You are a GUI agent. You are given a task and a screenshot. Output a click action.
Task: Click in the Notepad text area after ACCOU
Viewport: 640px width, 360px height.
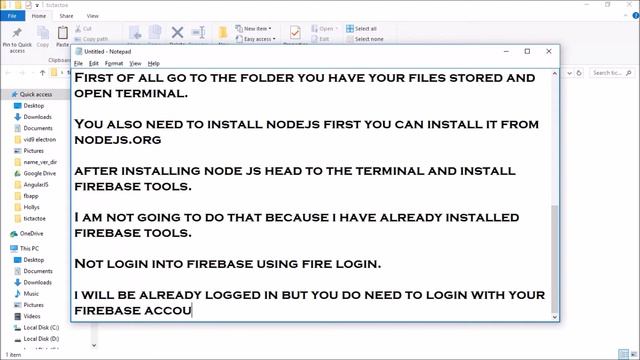192,310
